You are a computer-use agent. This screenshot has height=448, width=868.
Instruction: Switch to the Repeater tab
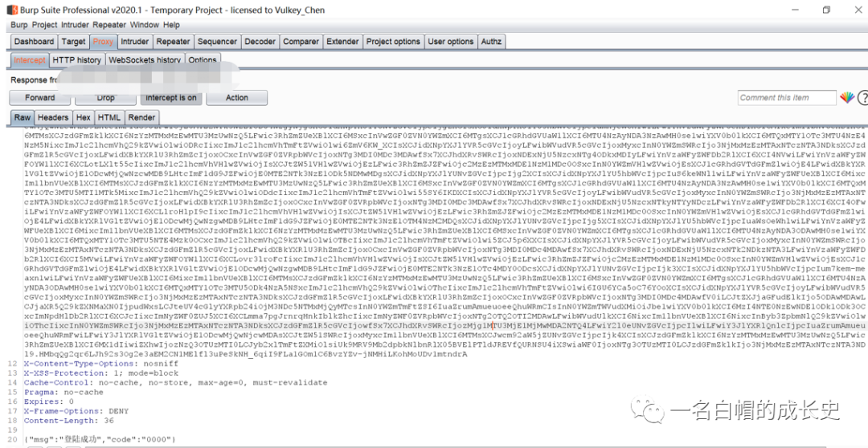(x=173, y=42)
